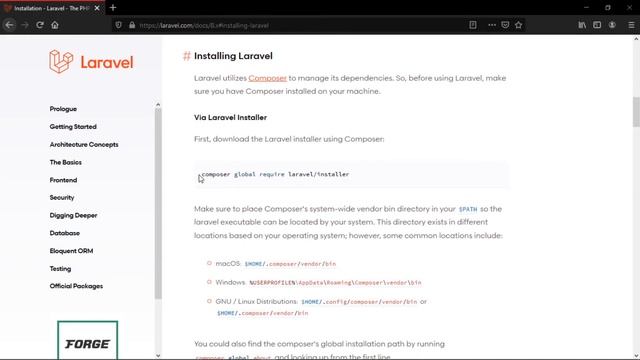This screenshot has height=360, width=640.
Task: Go back to the previous page
Action: pyautogui.click(x=9, y=25)
